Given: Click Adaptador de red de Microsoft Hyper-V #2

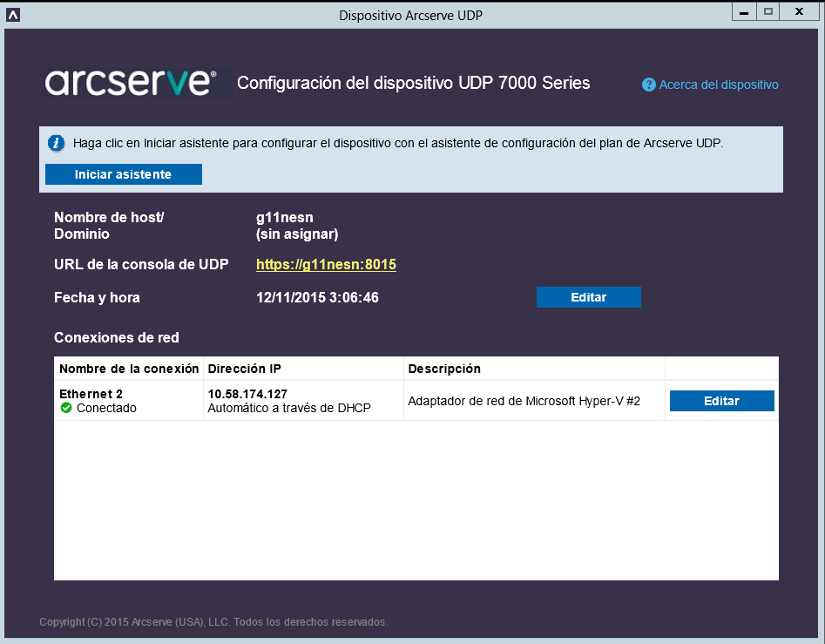Looking at the screenshot, I should tap(524, 401).
